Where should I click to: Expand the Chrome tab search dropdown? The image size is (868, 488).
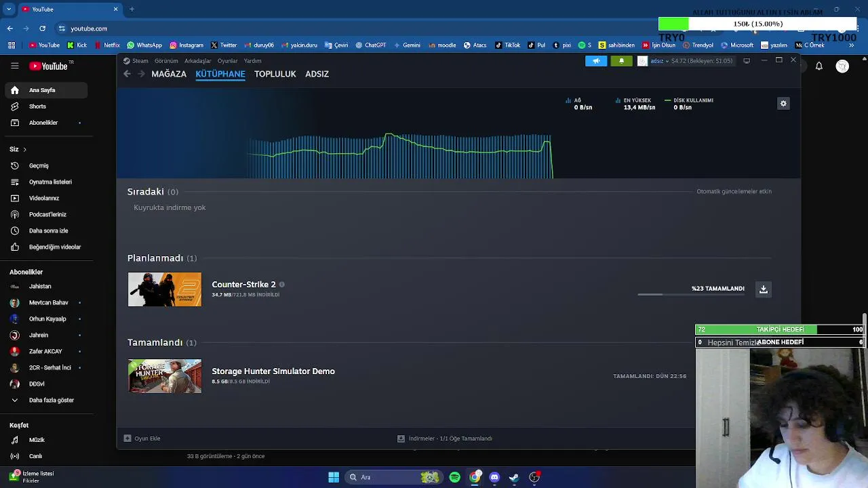(x=9, y=9)
